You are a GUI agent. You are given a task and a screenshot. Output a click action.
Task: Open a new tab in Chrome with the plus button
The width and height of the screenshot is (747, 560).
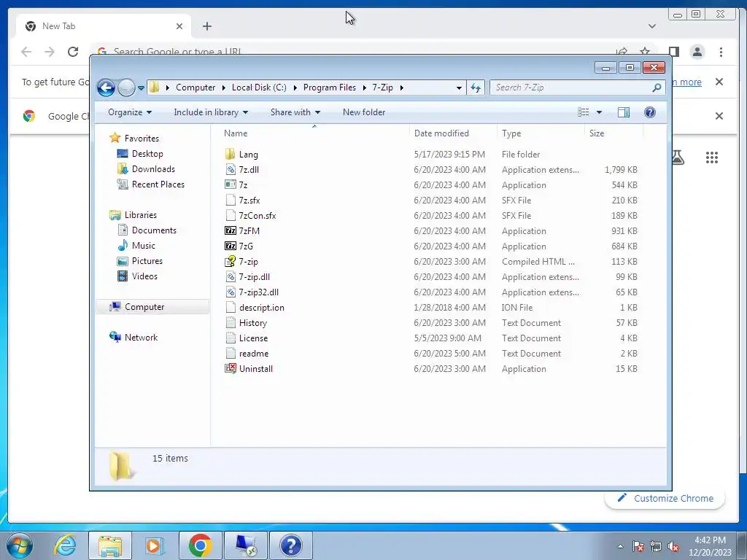(x=206, y=26)
